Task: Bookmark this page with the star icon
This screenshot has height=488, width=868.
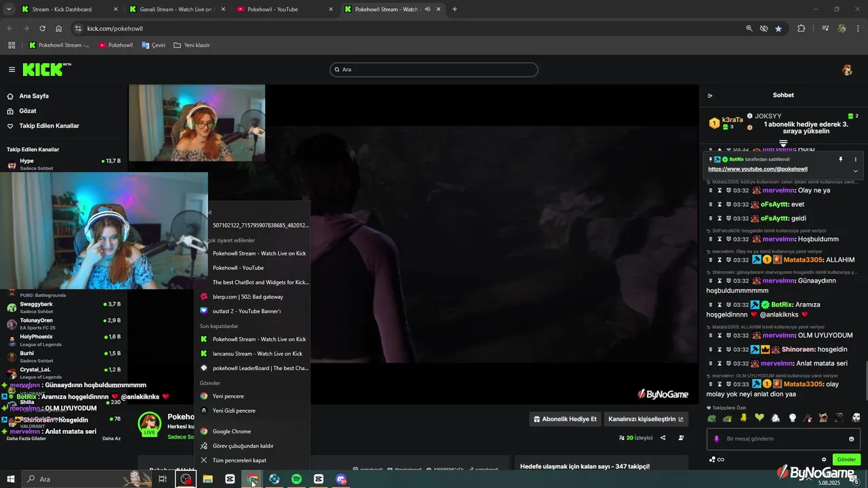Action: click(778, 28)
